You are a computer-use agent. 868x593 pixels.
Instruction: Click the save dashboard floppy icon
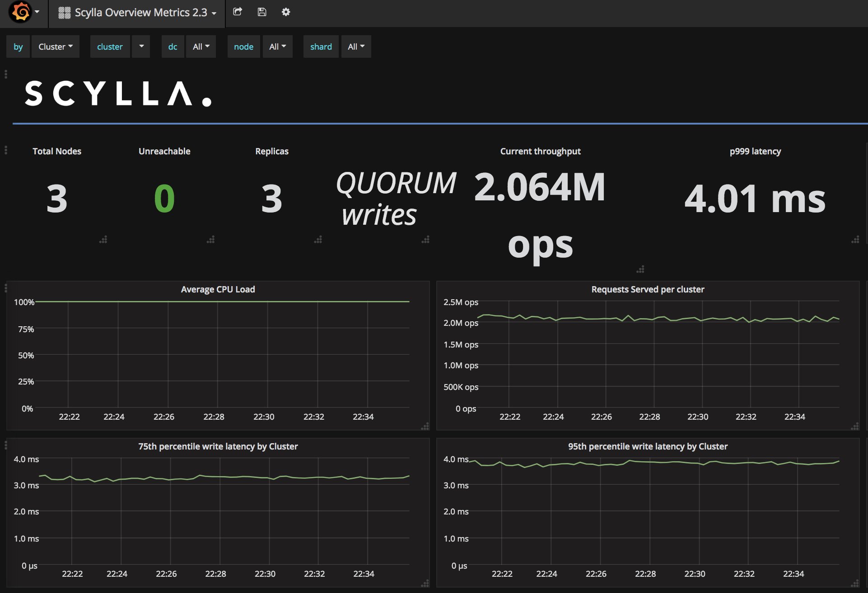coord(262,12)
